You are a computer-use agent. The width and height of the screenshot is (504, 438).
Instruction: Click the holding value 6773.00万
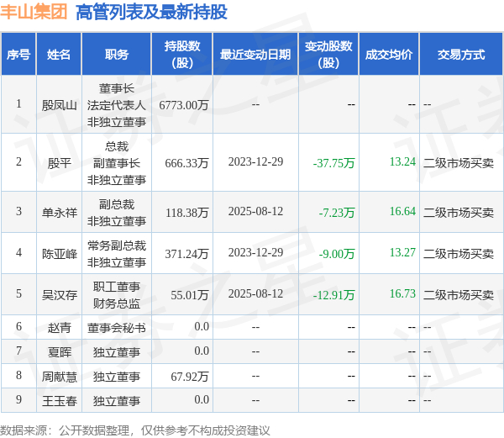pos(184,105)
